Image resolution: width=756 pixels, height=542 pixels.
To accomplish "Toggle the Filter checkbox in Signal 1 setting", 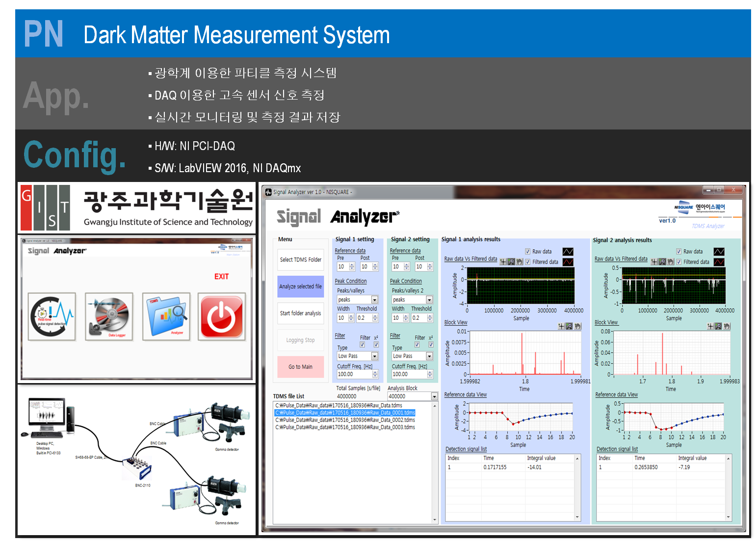I will 362,345.
